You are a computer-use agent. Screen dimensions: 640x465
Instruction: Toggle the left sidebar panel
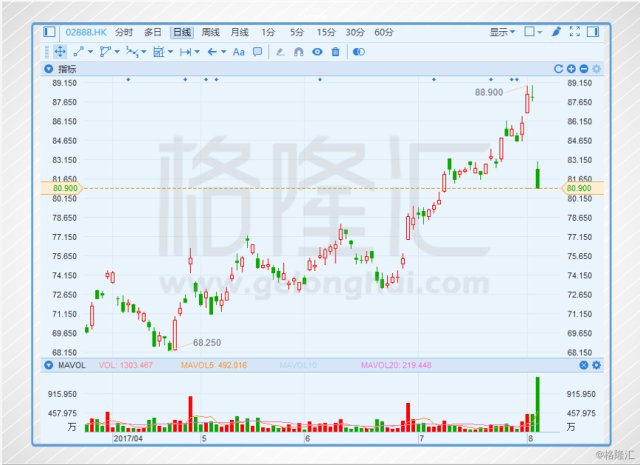click(49, 32)
